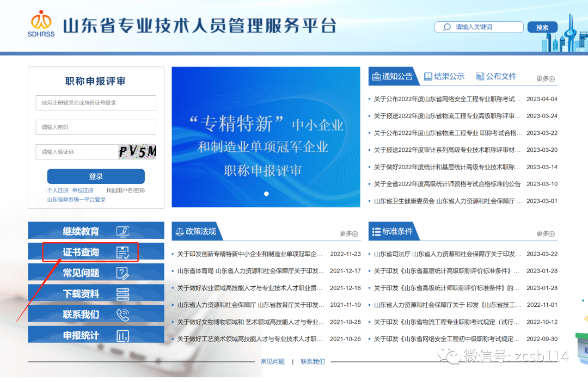Open 申报统计 via its chart icon

click(x=123, y=336)
